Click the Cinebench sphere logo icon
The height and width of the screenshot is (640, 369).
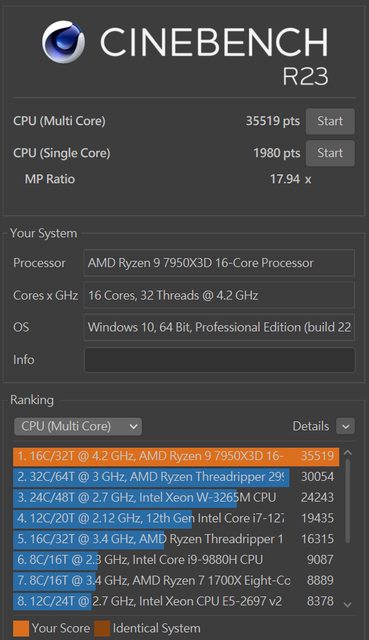click(x=63, y=42)
